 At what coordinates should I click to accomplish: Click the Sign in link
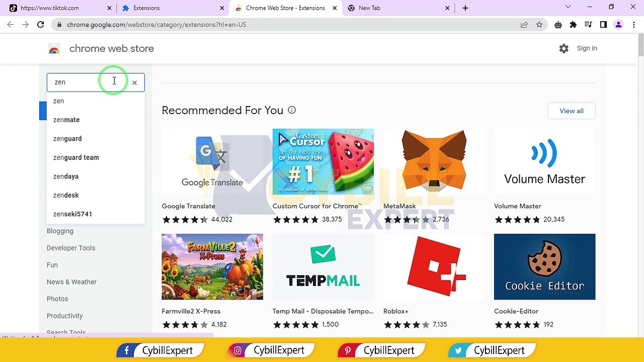coord(587,48)
